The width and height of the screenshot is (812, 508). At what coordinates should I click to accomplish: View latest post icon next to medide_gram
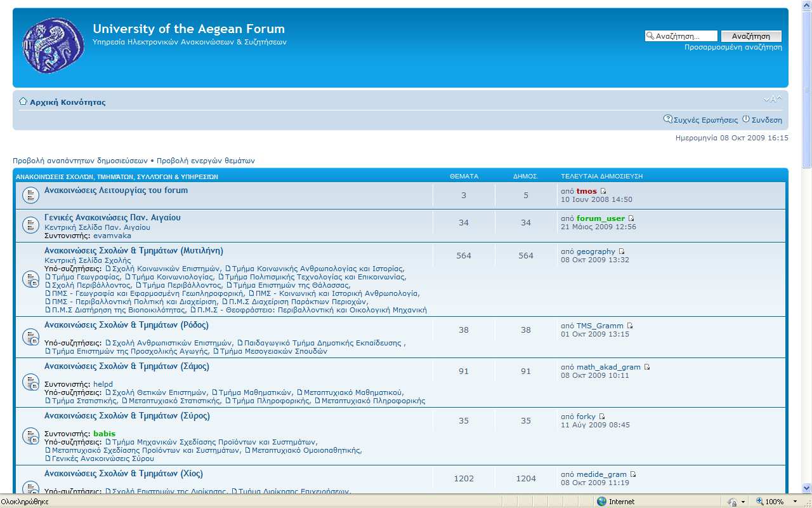click(x=633, y=474)
